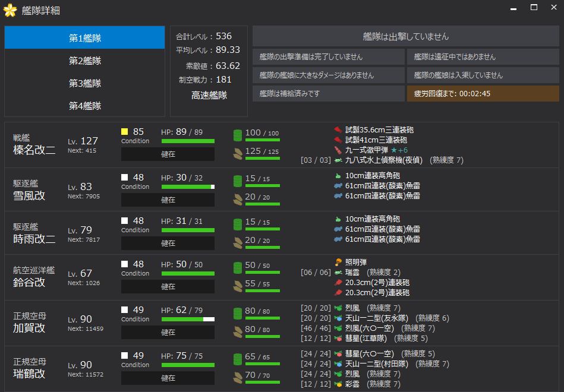Click the yellow condition square for 榛名改二
564x392 pixels.
coord(125,132)
